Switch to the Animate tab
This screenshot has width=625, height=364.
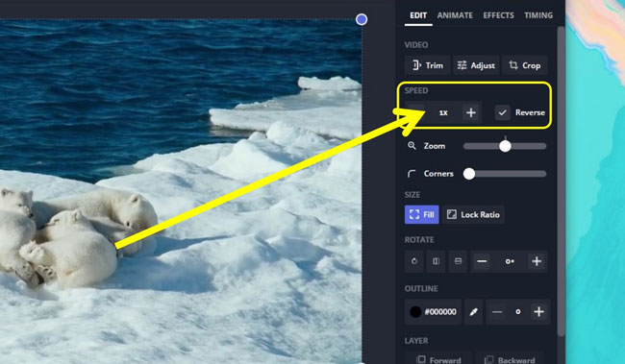pos(455,15)
